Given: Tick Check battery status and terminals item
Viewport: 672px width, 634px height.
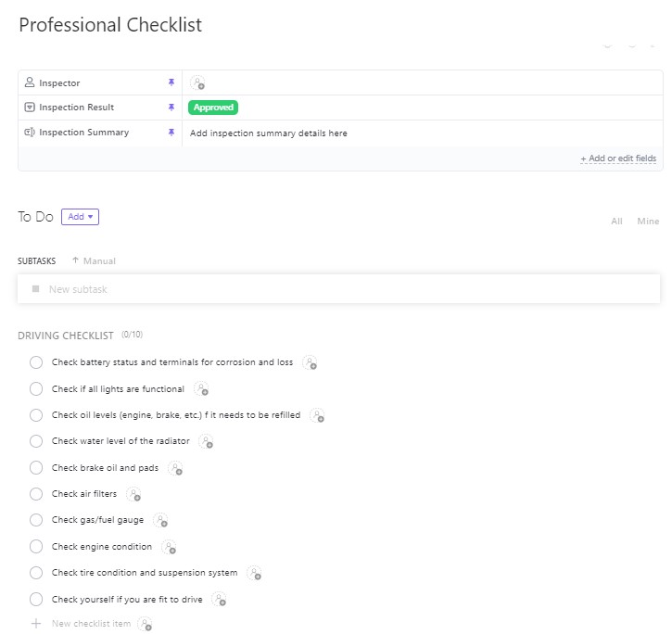Looking at the screenshot, I should [x=36, y=362].
